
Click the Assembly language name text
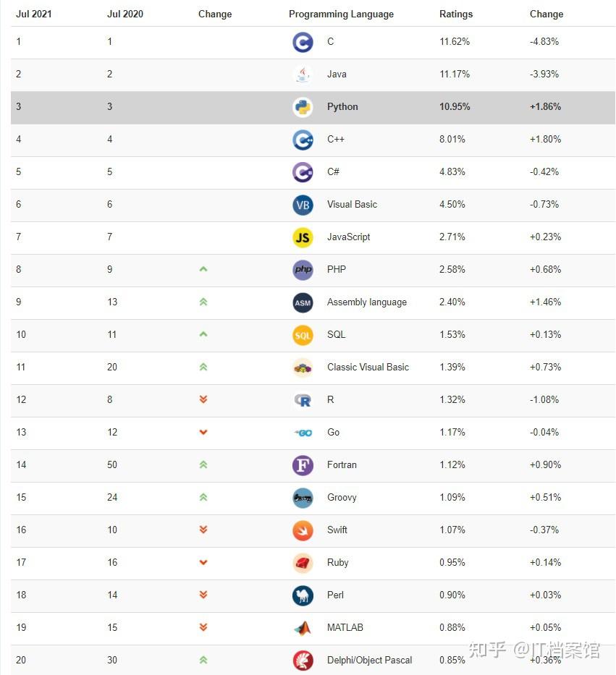[x=366, y=302]
